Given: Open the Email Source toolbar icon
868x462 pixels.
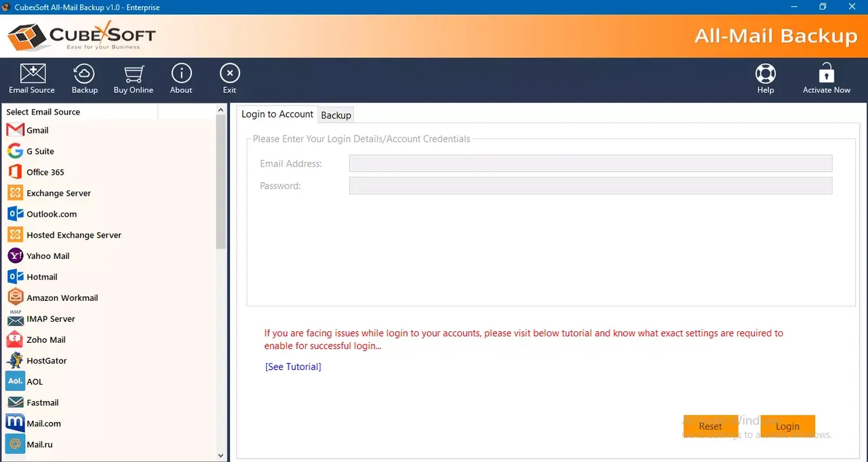Looking at the screenshot, I should 31,78.
